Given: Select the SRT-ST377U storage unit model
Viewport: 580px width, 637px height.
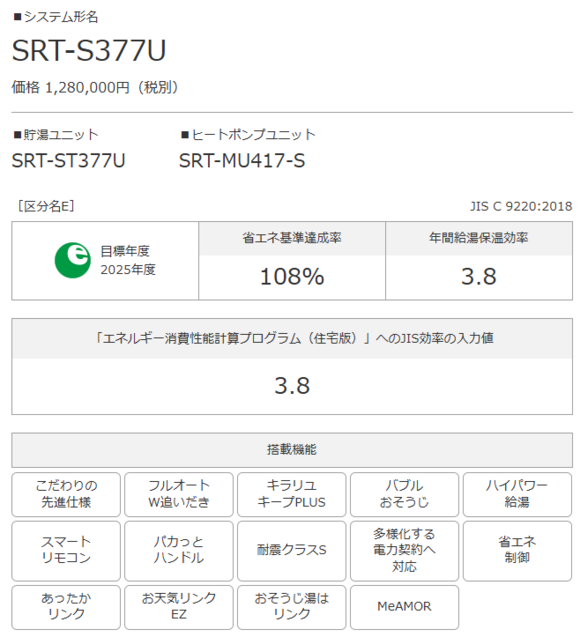Looking at the screenshot, I should click(x=68, y=160).
